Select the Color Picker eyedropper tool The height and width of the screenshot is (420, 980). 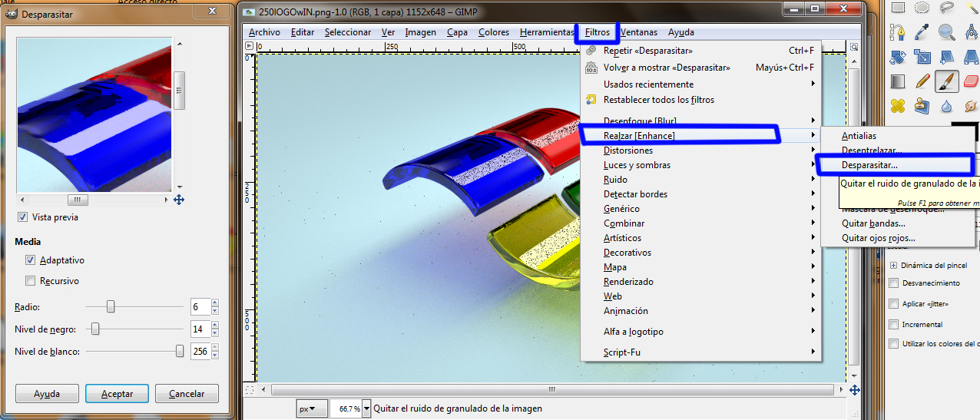(922, 32)
